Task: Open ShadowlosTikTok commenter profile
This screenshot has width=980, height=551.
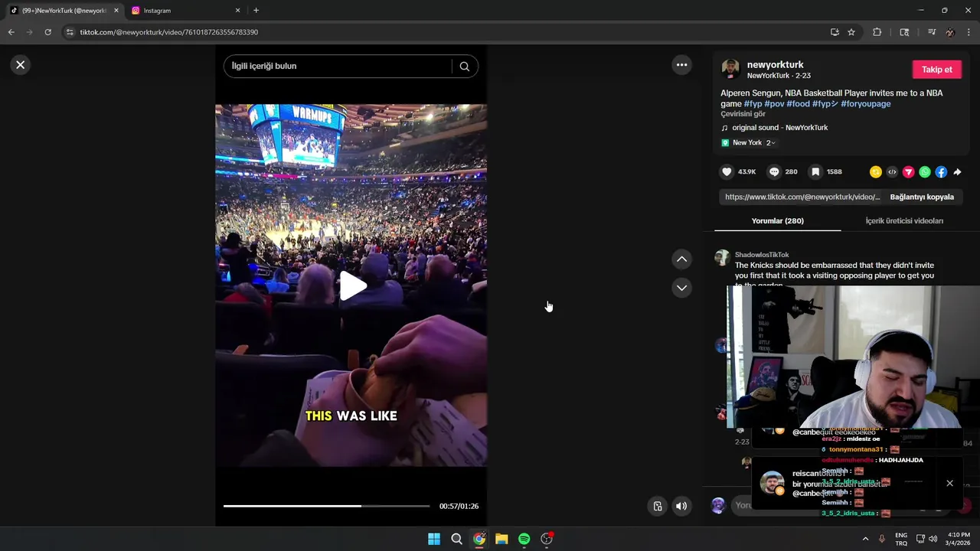Action: point(762,255)
